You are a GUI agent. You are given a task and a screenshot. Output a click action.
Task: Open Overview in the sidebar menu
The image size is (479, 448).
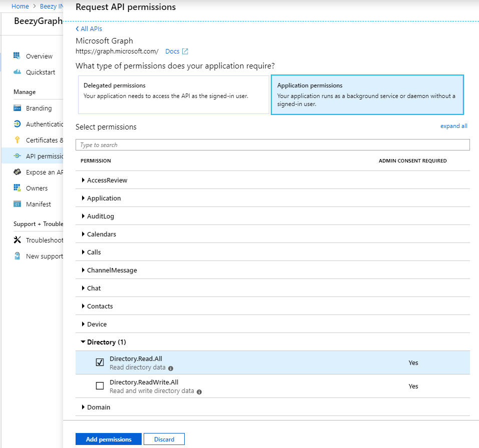click(39, 56)
